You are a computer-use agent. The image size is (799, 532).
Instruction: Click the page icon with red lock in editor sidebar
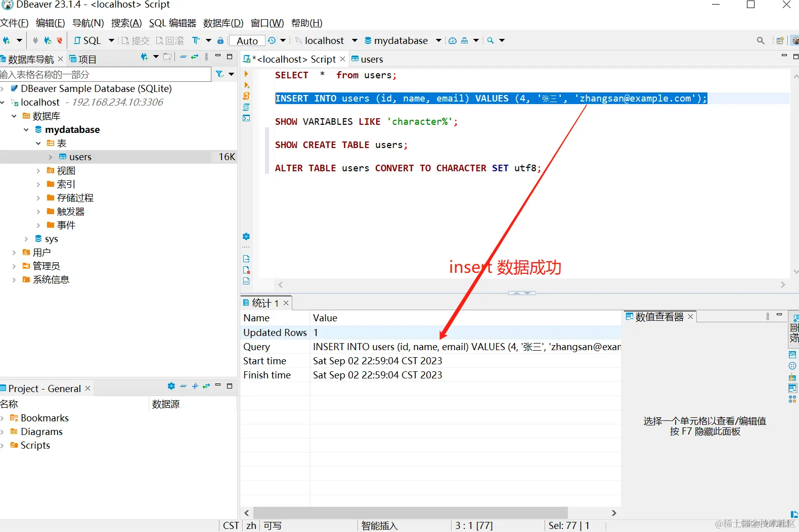point(246,270)
